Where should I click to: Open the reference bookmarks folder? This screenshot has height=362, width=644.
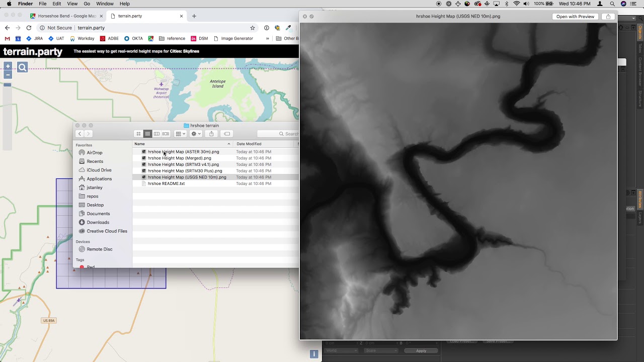tap(172, 38)
